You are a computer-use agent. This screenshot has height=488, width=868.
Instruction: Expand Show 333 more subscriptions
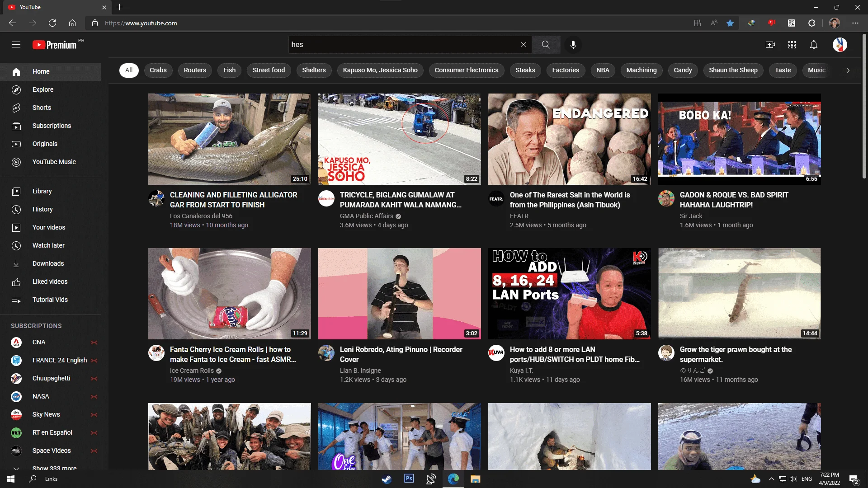point(51,467)
